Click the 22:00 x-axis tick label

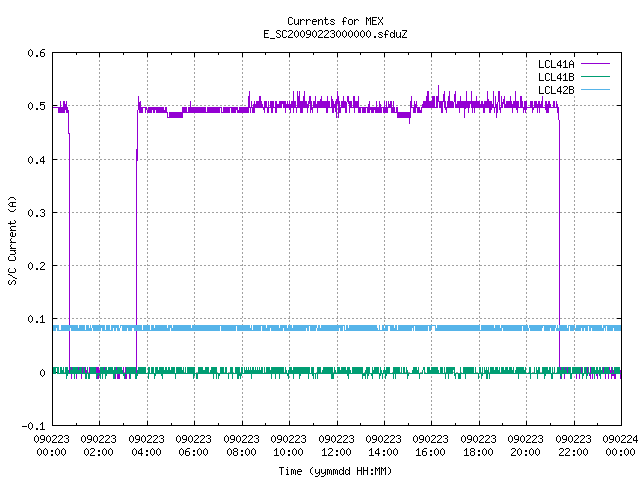pyautogui.click(x=573, y=452)
